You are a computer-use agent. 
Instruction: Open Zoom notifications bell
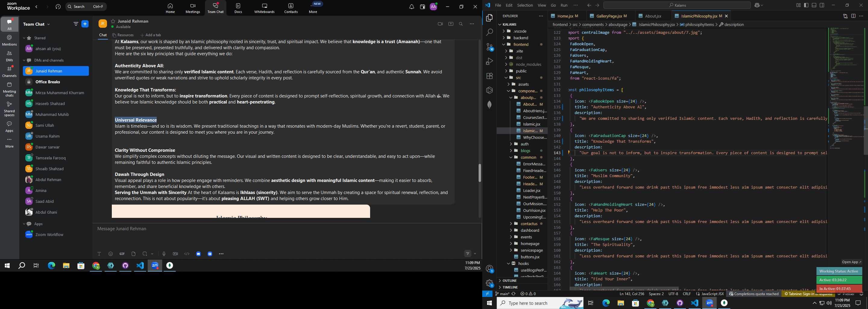(x=411, y=7)
